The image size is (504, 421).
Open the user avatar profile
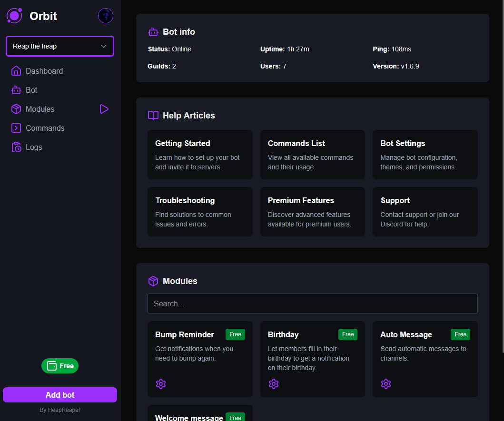tap(106, 16)
